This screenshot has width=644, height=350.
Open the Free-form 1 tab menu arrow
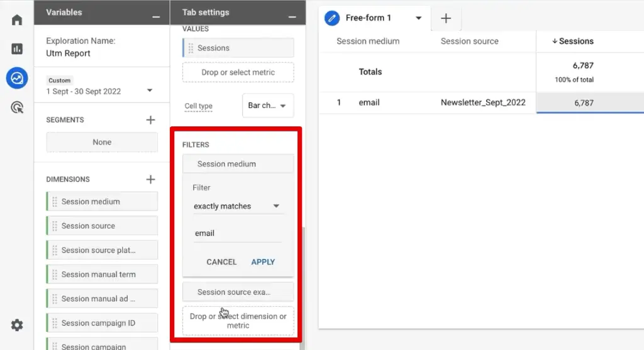419,18
